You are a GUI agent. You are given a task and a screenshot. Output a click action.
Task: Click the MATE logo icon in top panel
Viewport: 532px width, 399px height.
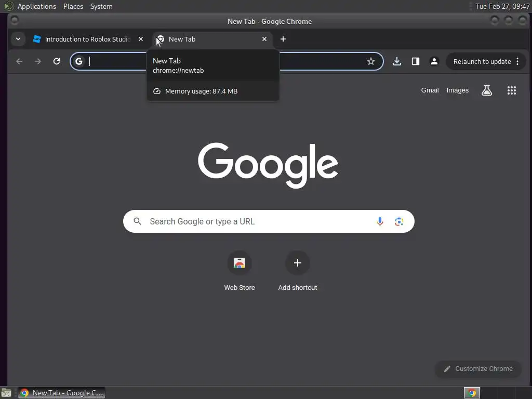pyautogui.click(x=8, y=6)
